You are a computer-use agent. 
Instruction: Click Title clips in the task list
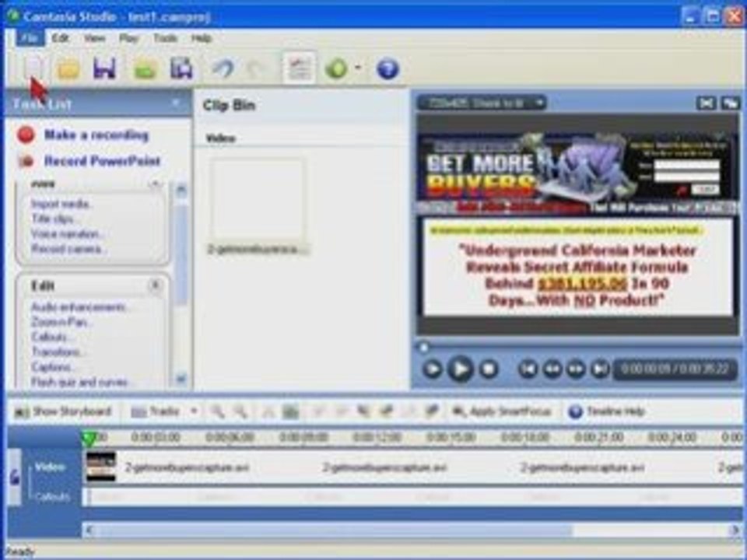point(55,219)
